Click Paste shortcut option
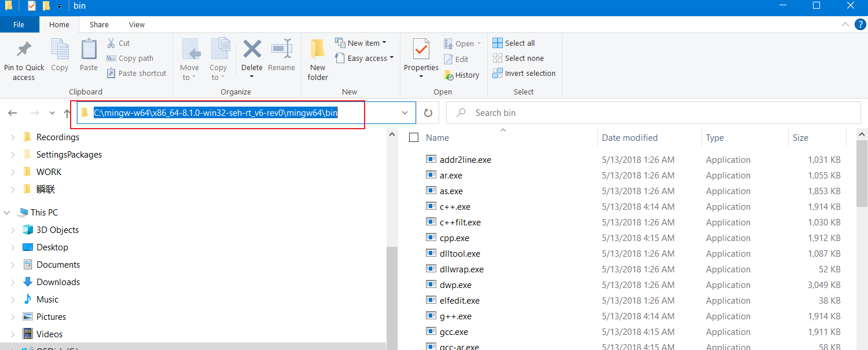 pyautogui.click(x=137, y=73)
